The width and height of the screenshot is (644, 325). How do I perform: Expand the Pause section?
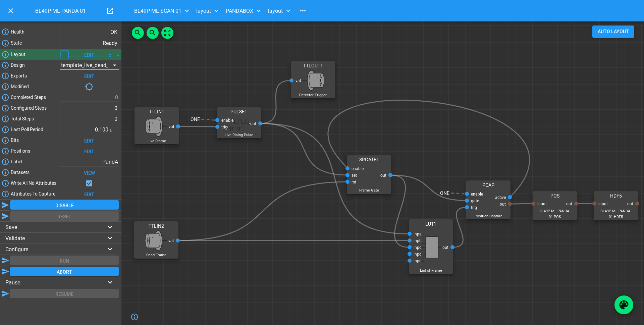[60, 282]
